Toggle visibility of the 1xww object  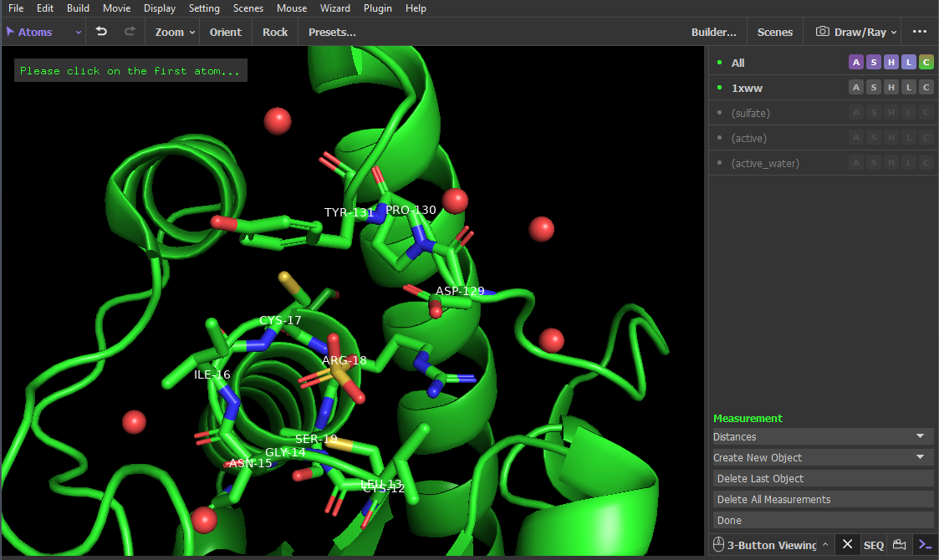pyautogui.click(x=747, y=88)
